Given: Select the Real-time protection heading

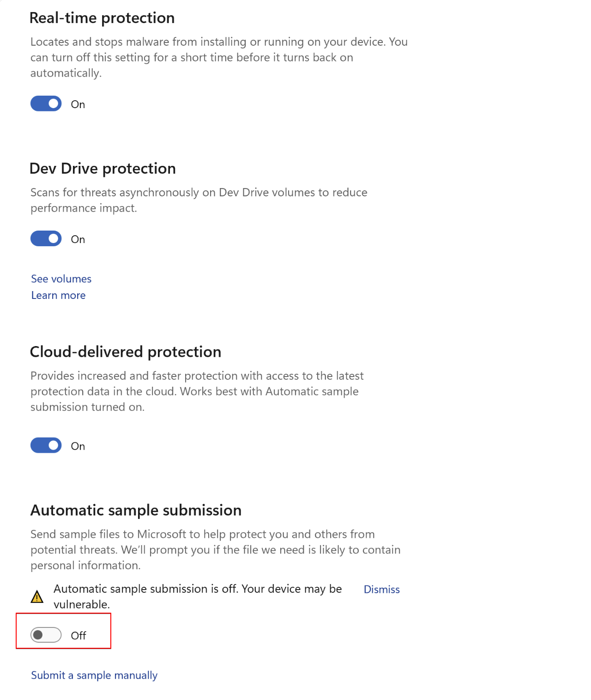Looking at the screenshot, I should (x=103, y=18).
